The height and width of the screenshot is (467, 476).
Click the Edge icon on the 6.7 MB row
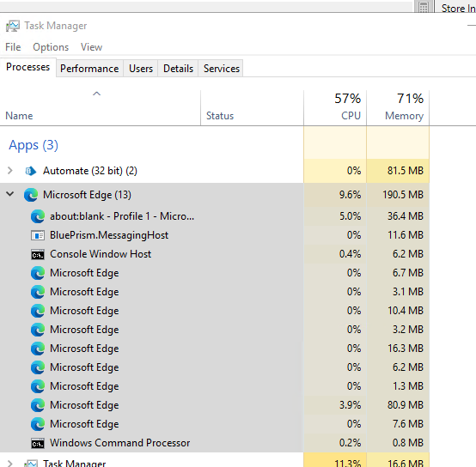[38, 273]
